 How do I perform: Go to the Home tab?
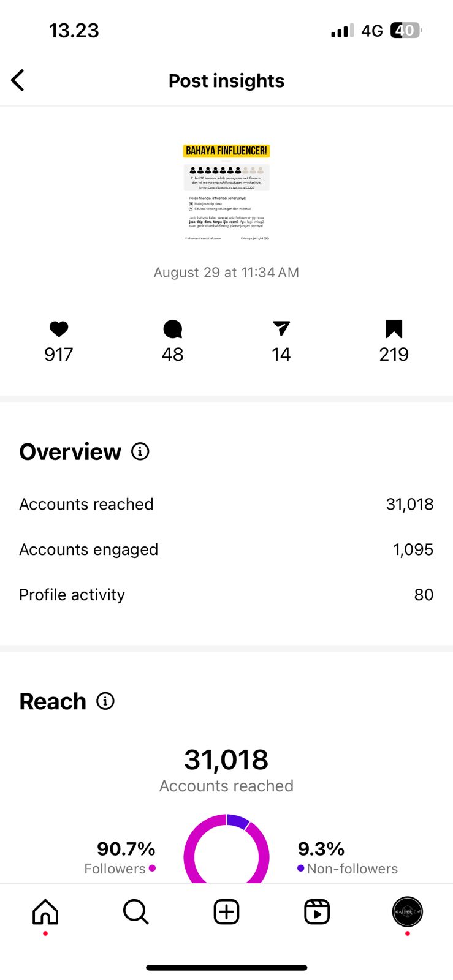[45, 912]
